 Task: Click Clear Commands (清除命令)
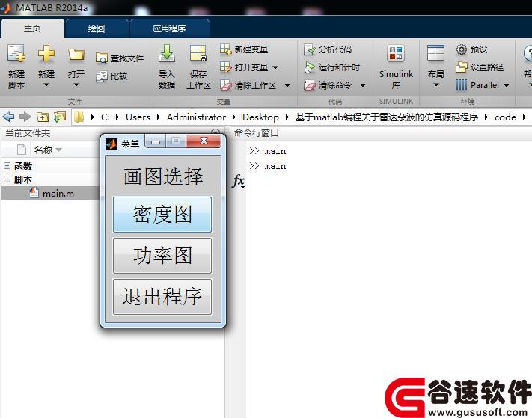pyautogui.click(x=328, y=85)
